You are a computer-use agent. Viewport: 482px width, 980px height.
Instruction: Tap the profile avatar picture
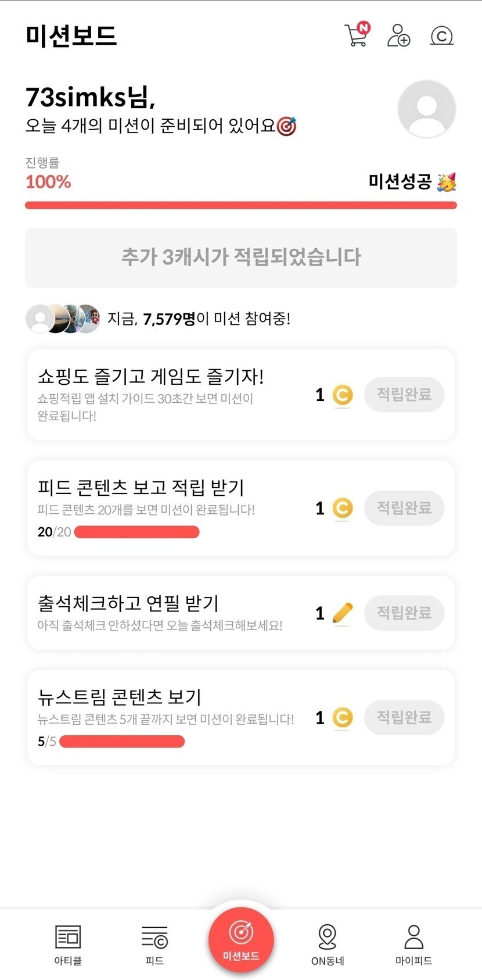pos(426,109)
